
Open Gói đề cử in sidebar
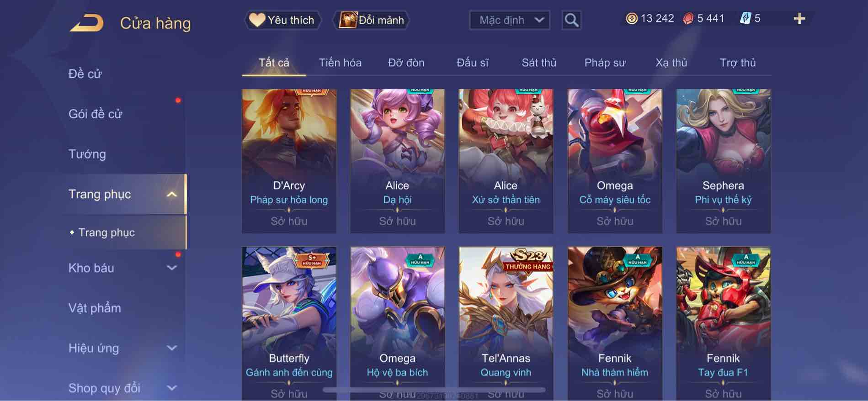[96, 114]
